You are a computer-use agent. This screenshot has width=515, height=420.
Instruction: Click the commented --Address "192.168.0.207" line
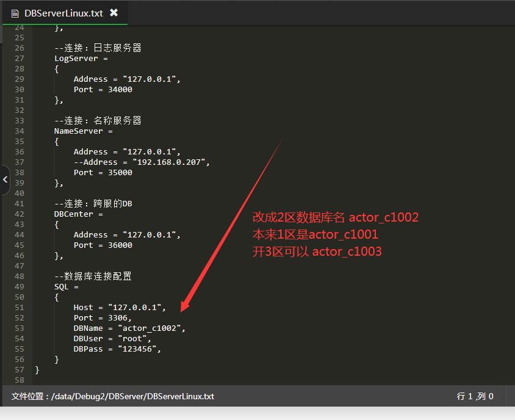coord(142,162)
